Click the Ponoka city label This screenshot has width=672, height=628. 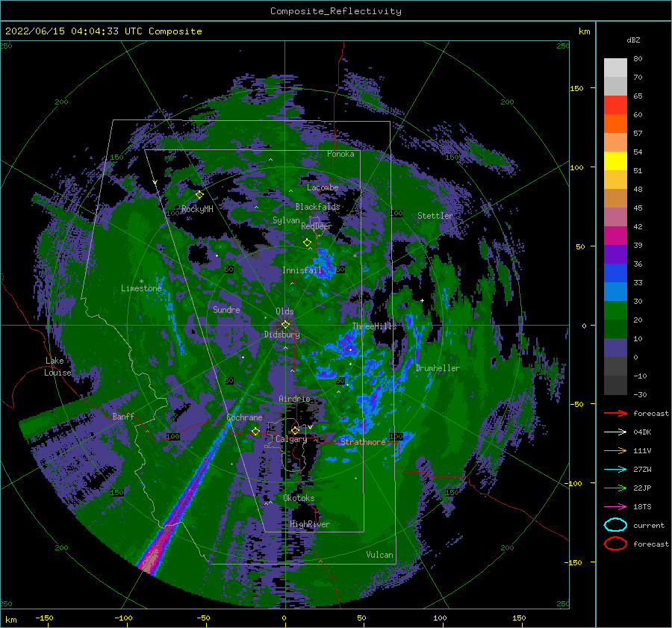pyautogui.click(x=340, y=154)
